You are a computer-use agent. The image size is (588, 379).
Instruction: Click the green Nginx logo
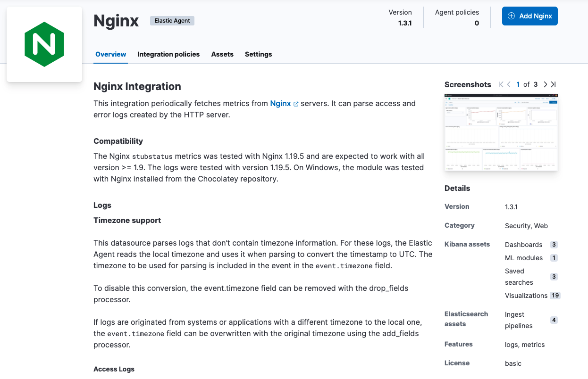tap(44, 44)
